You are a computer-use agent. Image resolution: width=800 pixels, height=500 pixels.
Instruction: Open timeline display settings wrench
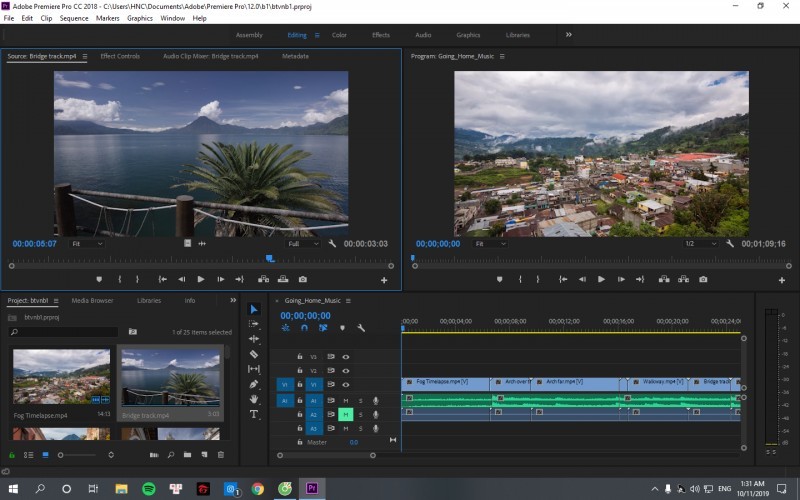coord(361,328)
